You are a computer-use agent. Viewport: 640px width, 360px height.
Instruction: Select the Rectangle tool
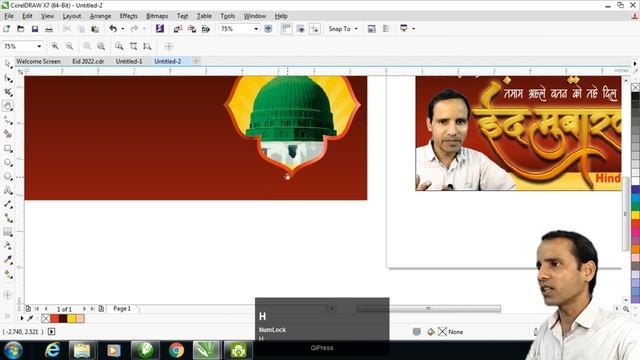8,148
